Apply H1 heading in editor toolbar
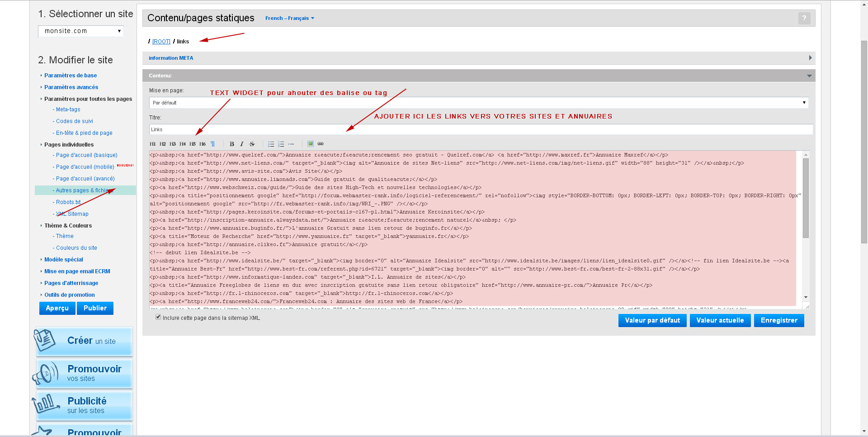The image size is (868, 437). tap(152, 144)
